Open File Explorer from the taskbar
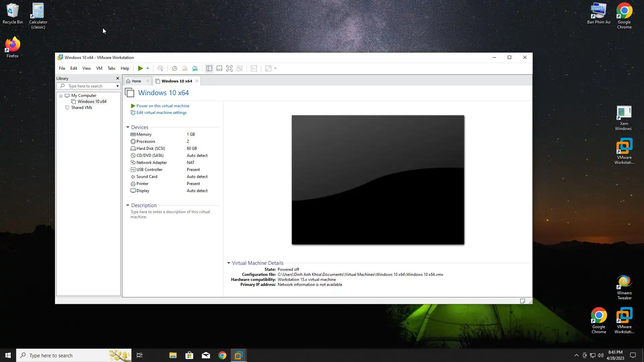This screenshot has width=644, height=362. [173, 355]
